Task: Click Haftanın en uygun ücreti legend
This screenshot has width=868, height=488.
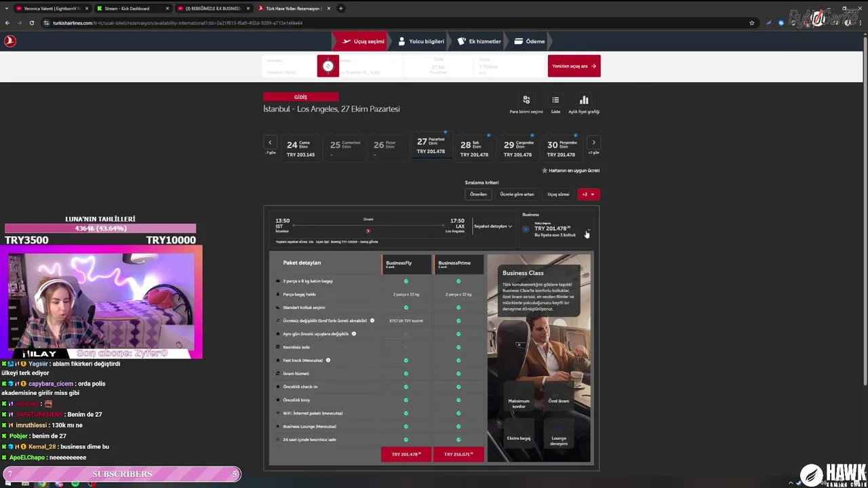Action: tap(570, 171)
